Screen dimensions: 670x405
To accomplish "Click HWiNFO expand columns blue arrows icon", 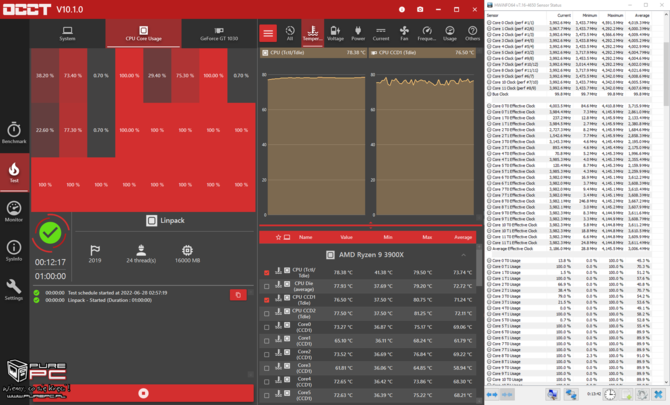I will point(492,394).
